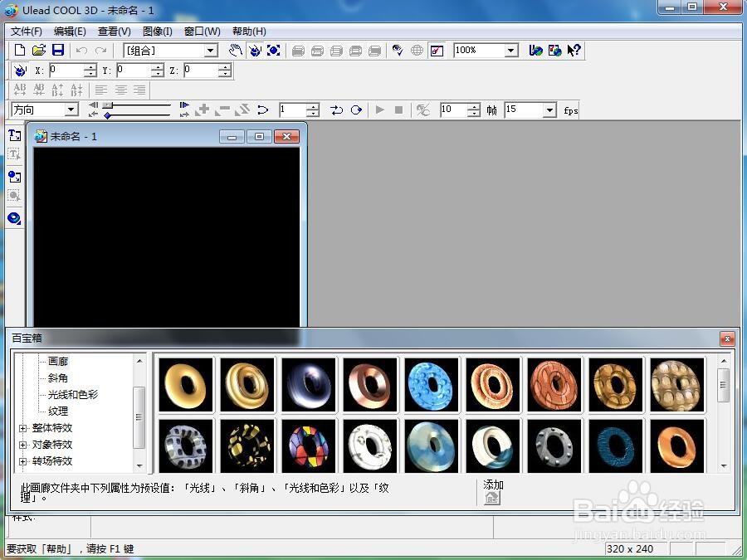Increase the X value stepper
747x560 pixels.
[90, 67]
